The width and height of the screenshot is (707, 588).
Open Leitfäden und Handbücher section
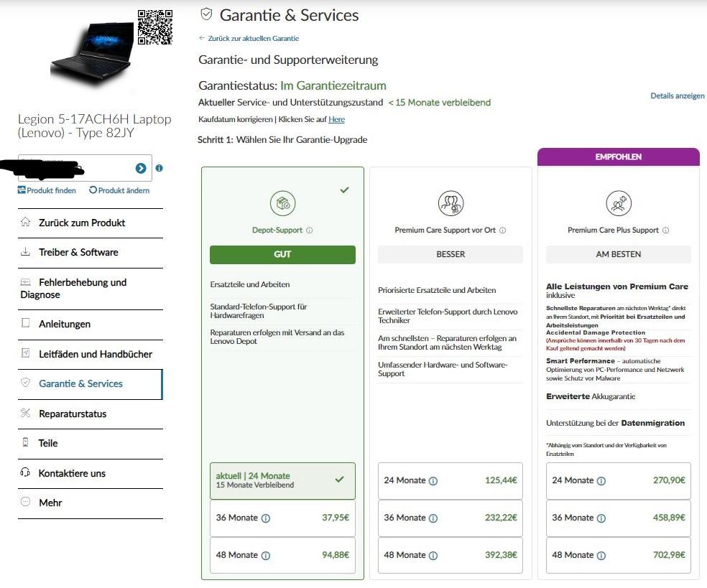(91, 355)
